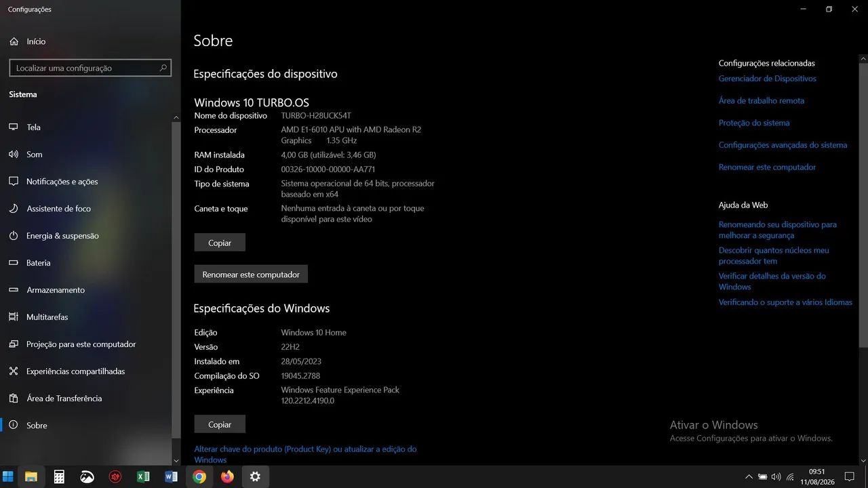The width and height of the screenshot is (868, 488).
Task: Click version value 22H2
Action: pos(290,347)
